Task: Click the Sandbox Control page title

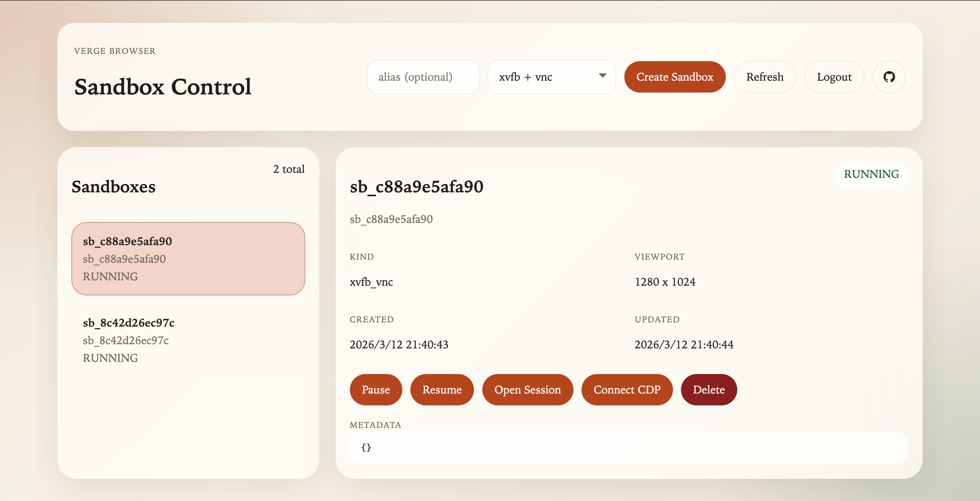Action: (163, 87)
